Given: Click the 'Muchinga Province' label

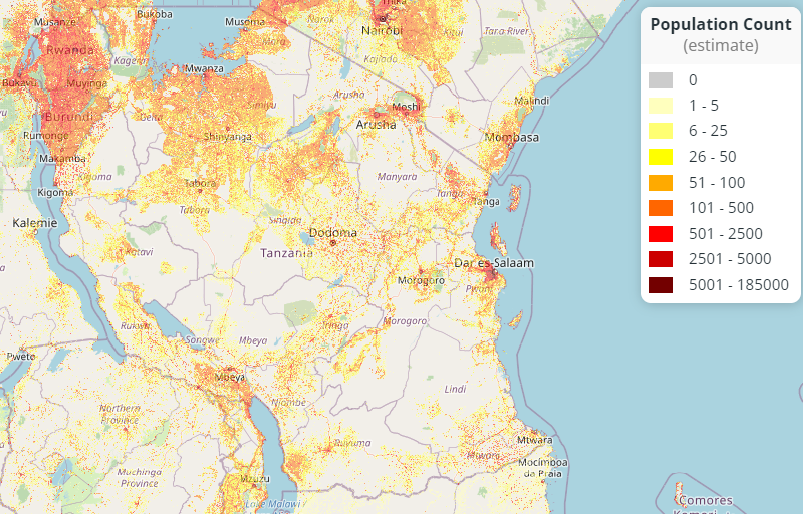Looking at the screenshot, I should [139, 478].
